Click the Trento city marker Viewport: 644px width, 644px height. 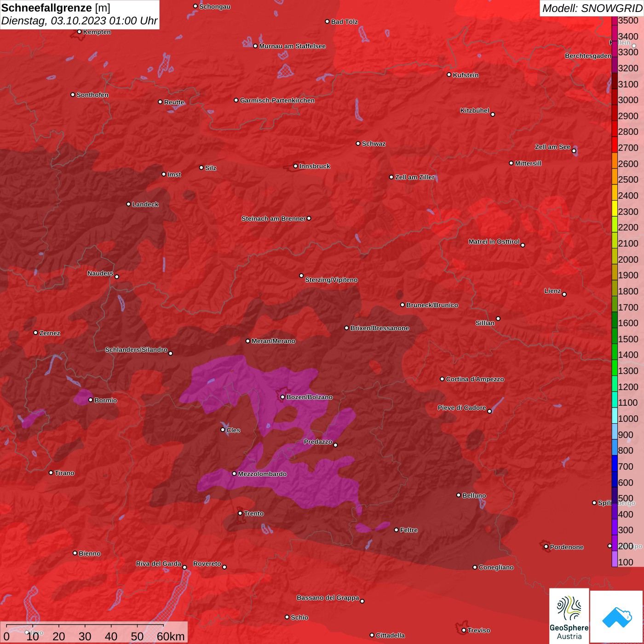[x=240, y=513]
